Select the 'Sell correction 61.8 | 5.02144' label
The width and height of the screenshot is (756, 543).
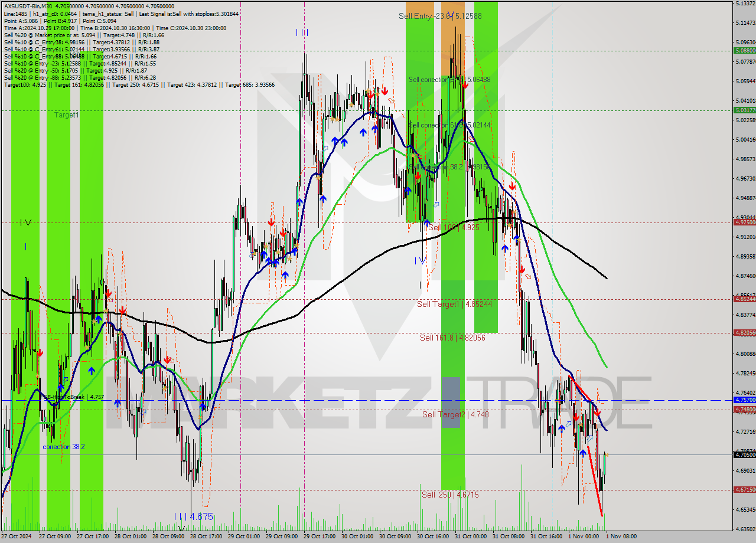pyautogui.click(x=449, y=125)
